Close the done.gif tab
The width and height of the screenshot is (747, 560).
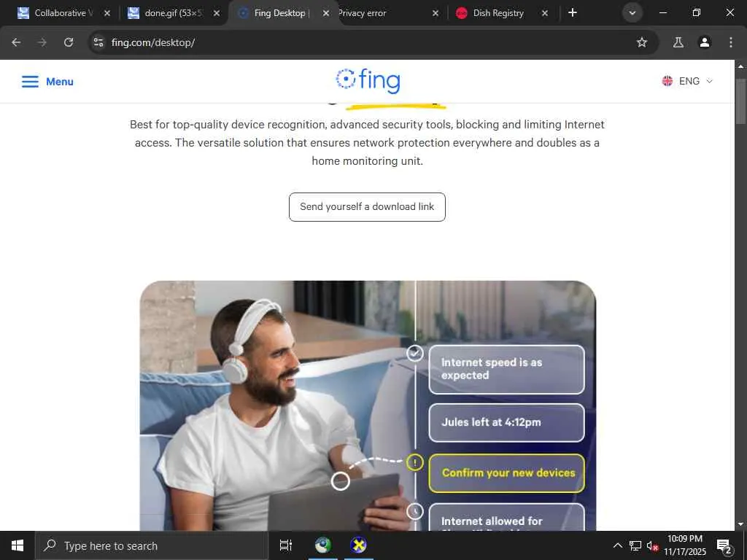coord(216,13)
